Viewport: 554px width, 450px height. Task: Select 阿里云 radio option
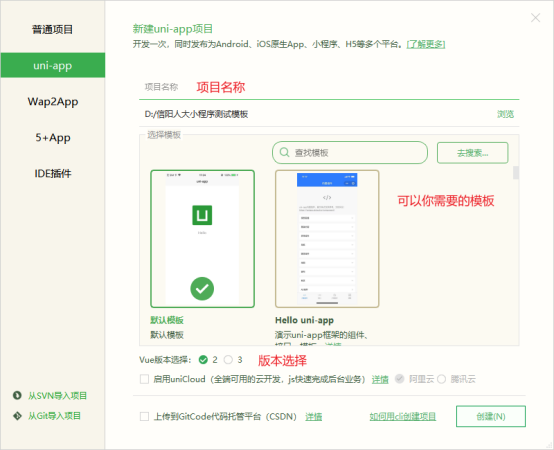399,379
